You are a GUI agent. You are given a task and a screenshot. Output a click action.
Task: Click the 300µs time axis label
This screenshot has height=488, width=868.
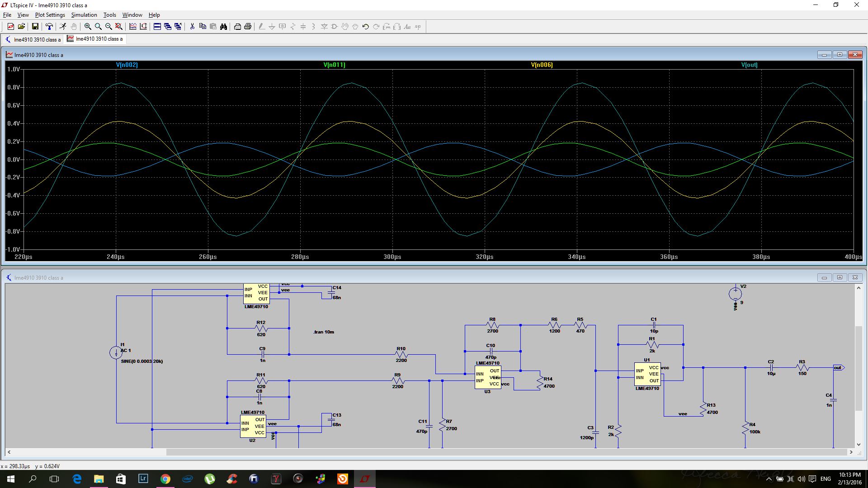point(392,257)
